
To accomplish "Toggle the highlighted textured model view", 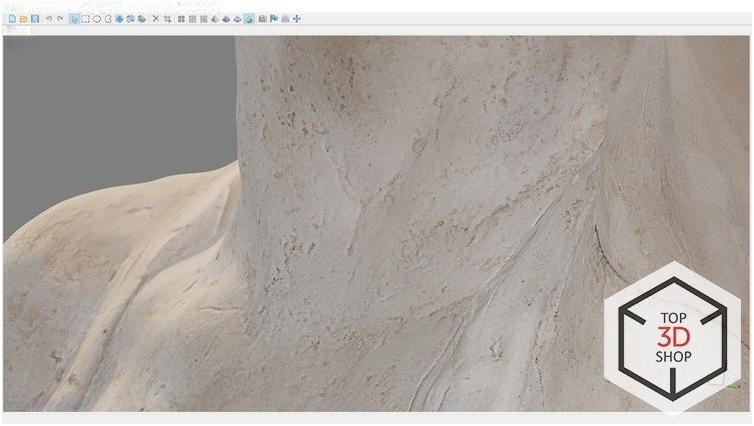I will [248, 19].
